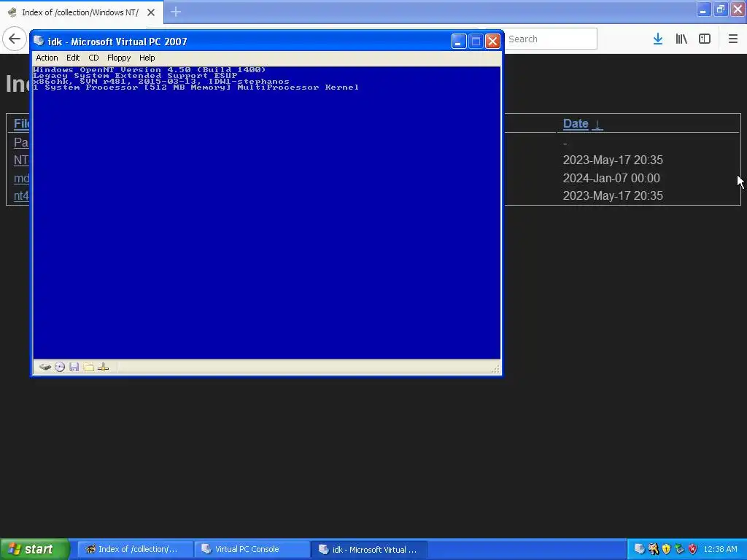Screen dimensions: 747x560
Task: Select the Index of /collection/Windows NT/ tab
Action: pyautogui.click(x=80, y=12)
